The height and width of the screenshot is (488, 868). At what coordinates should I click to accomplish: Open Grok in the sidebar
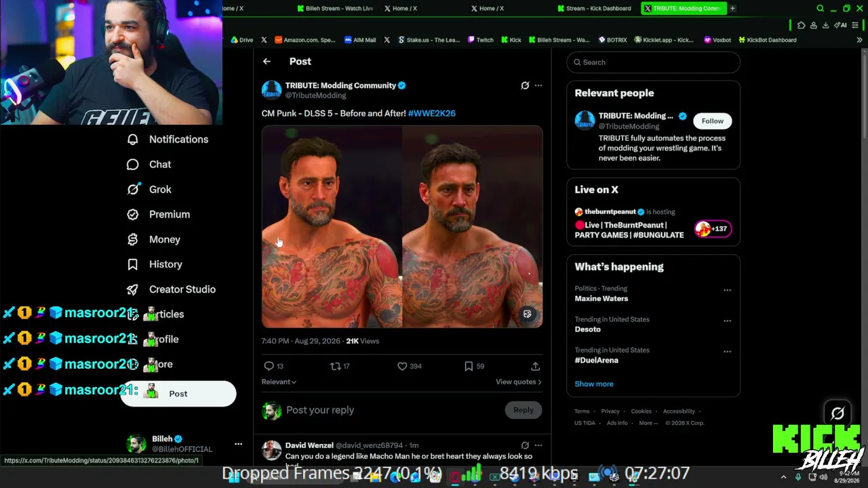(149, 190)
